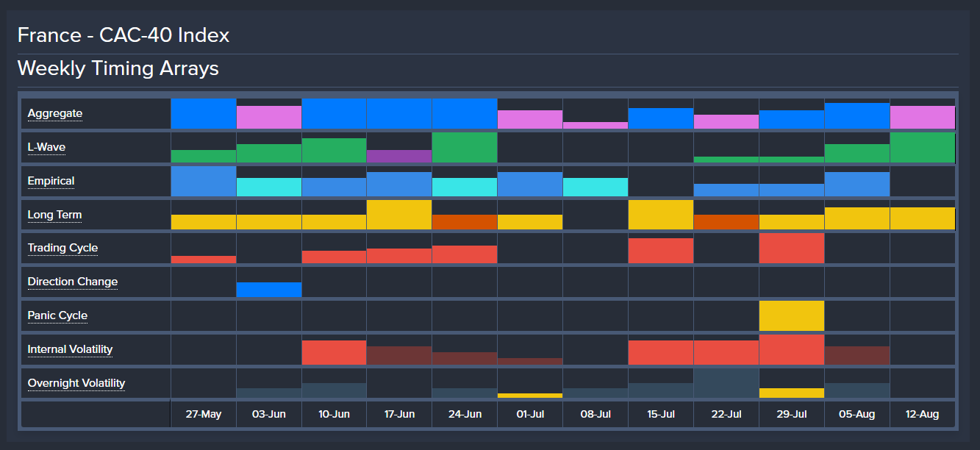Viewport: 980px width, 450px height.
Task: Select the Internal Volatility dark bar for 05-Aug
Action: (857, 355)
